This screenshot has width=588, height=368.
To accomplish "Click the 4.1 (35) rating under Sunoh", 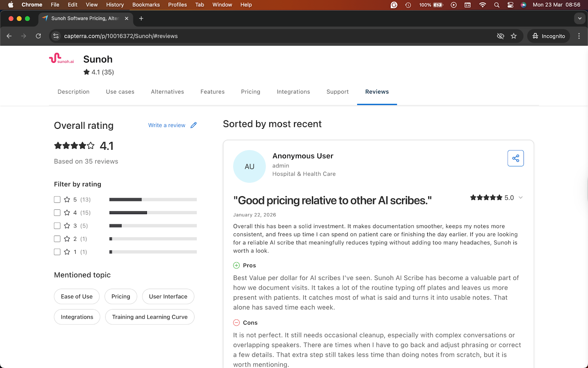I will 99,72.
